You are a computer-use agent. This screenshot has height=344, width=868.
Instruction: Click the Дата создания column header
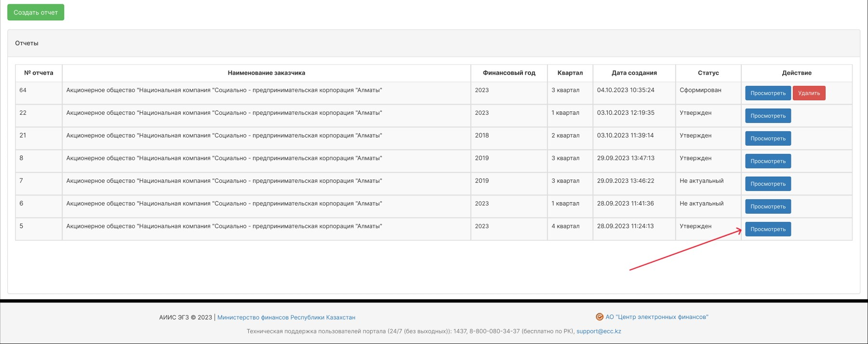634,73
